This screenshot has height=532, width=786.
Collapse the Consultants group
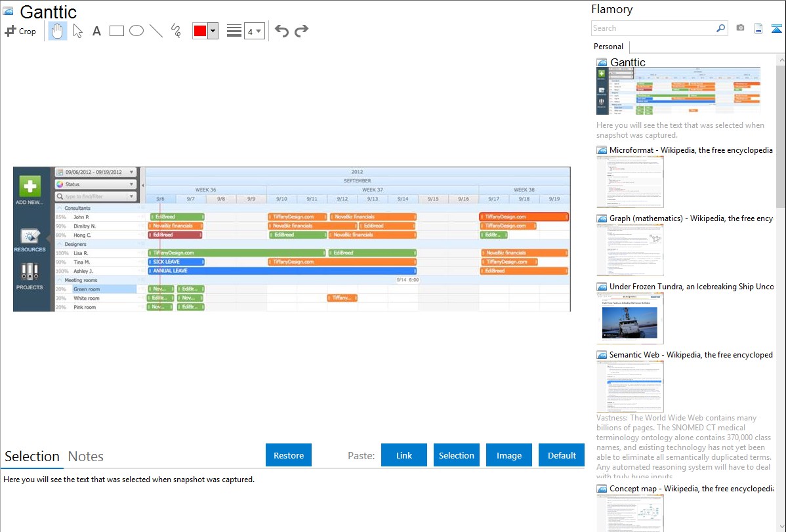tap(60, 207)
